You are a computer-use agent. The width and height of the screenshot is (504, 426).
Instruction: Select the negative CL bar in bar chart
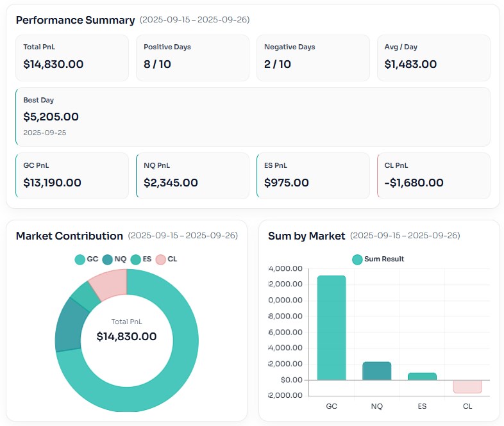467,386
